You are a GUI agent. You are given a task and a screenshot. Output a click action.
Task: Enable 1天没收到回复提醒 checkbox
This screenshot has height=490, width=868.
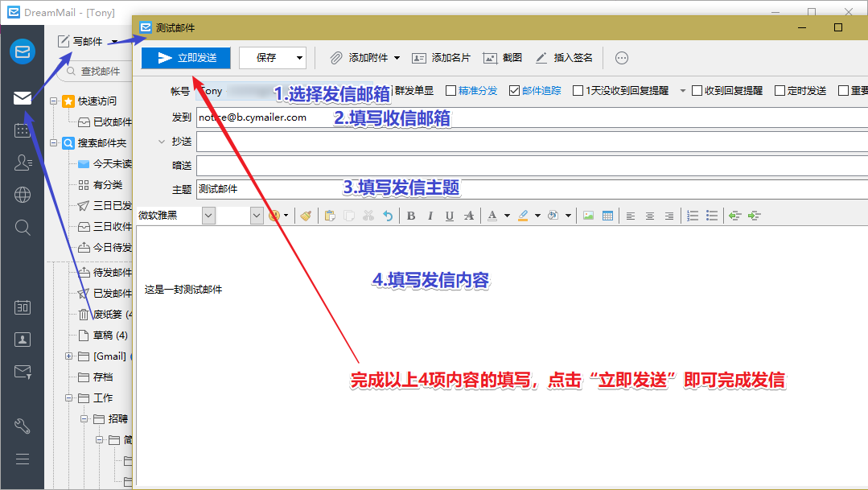click(x=578, y=90)
